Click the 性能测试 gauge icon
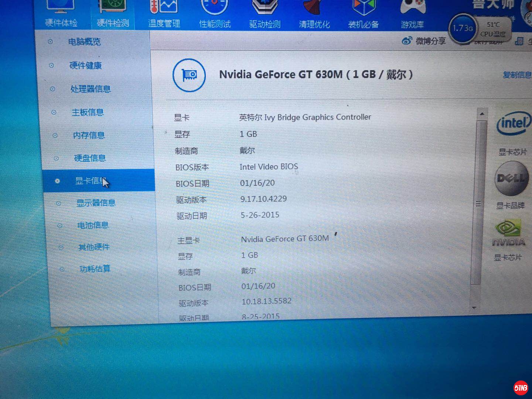 [215, 7]
